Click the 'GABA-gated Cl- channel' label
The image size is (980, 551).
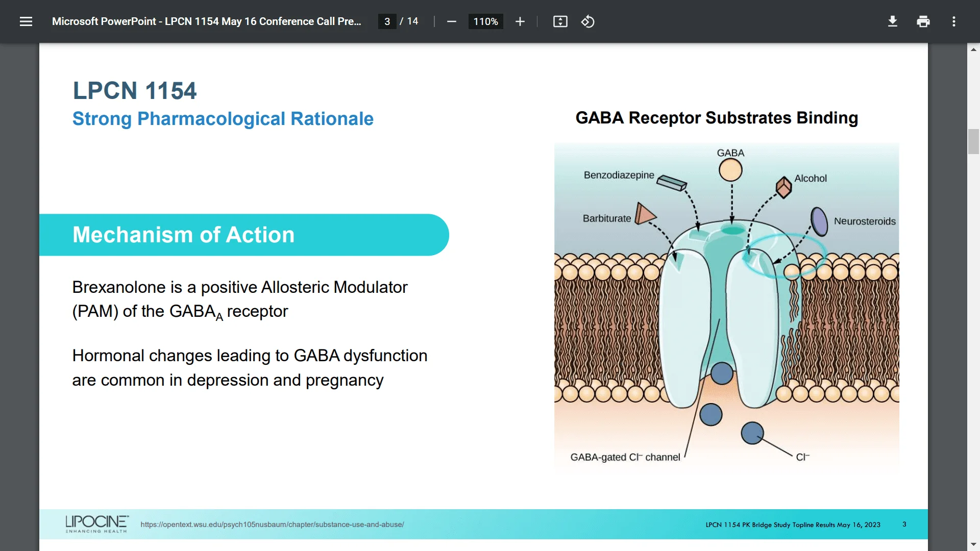pyautogui.click(x=625, y=457)
